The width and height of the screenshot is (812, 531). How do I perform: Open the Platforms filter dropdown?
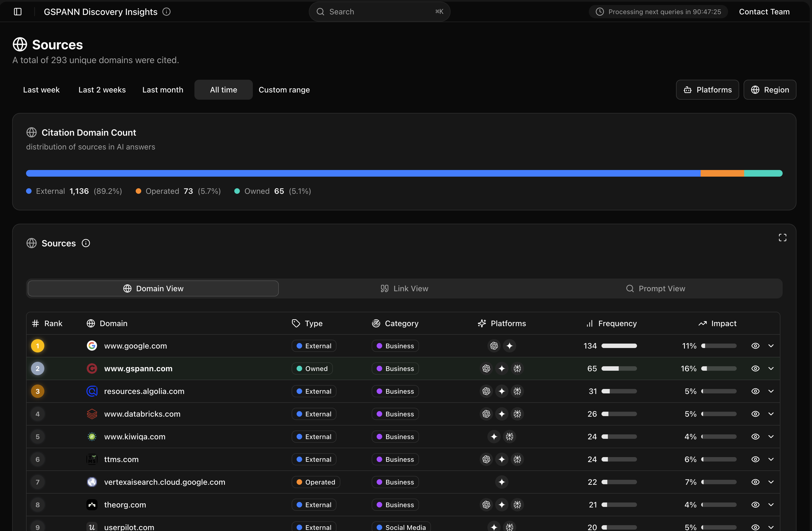(x=707, y=90)
